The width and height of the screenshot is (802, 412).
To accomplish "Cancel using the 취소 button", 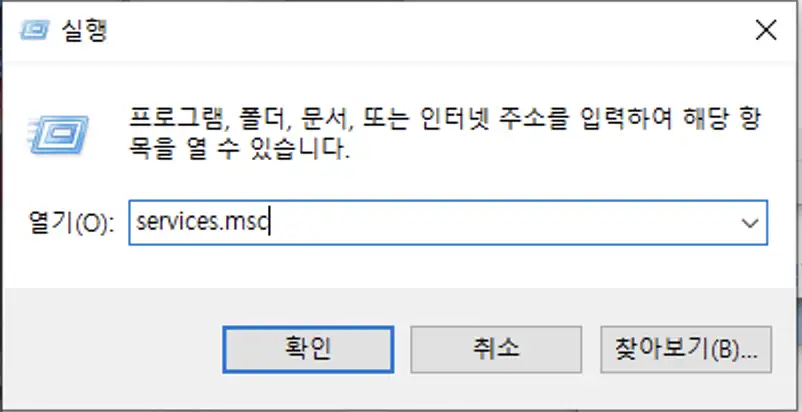I will 496,350.
